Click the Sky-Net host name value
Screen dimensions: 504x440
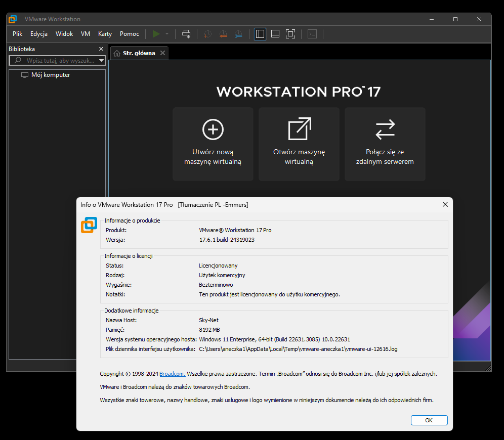coord(208,320)
